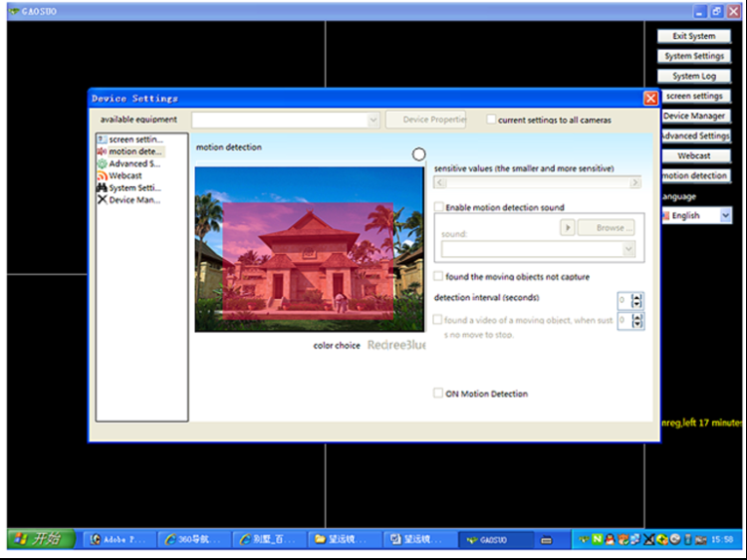The height and width of the screenshot is (560, 747).
Task: Open the Webcast RSS icon entry
Action: point(102,175)
